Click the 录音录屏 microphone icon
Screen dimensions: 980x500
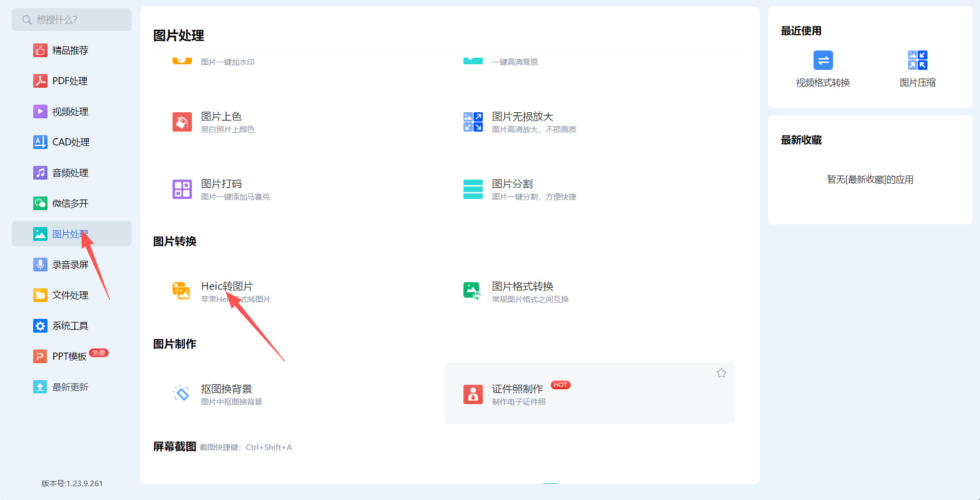click(40, 265)
